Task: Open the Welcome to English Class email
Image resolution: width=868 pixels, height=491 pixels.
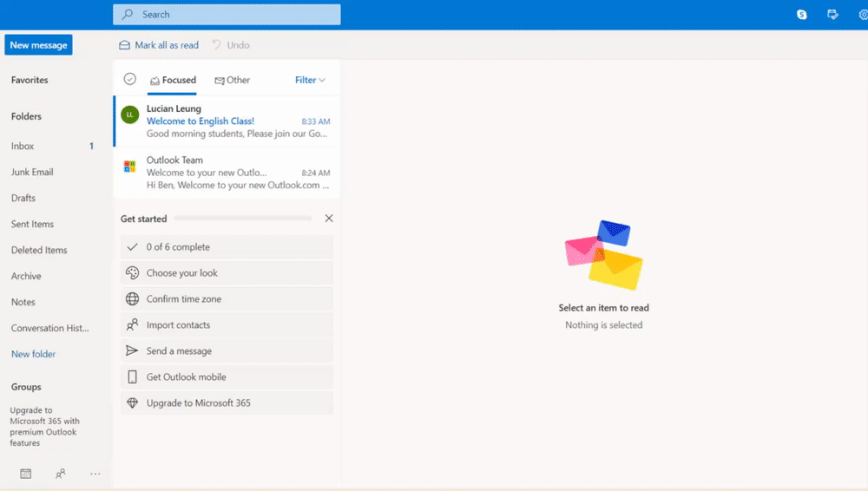Action: point(227,121)
